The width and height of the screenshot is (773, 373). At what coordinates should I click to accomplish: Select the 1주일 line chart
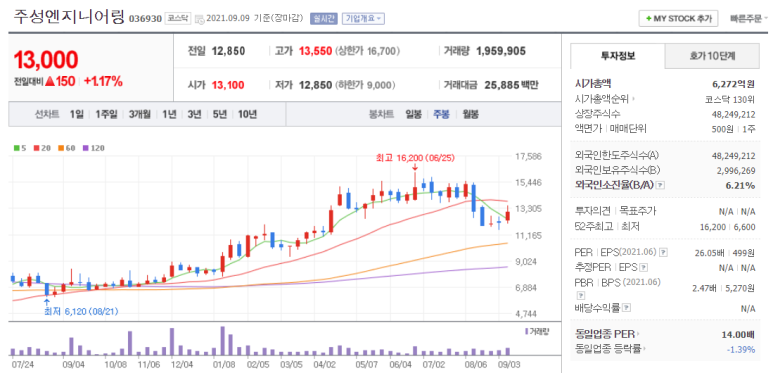(x=106, y=114)
